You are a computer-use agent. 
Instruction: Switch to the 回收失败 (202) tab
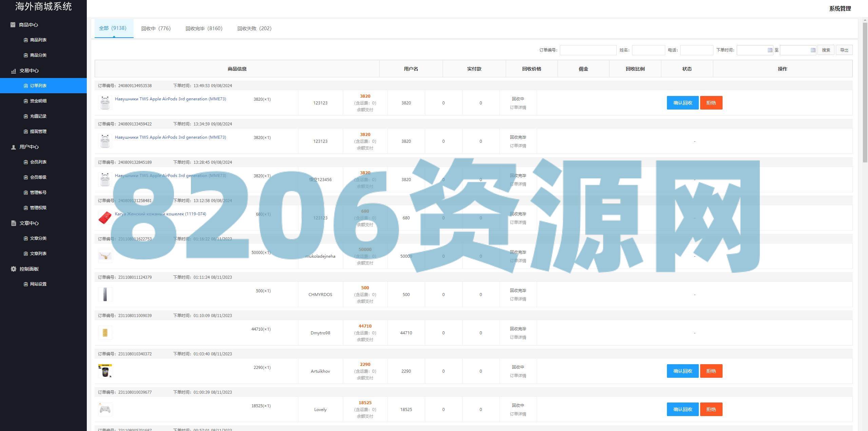254,28
